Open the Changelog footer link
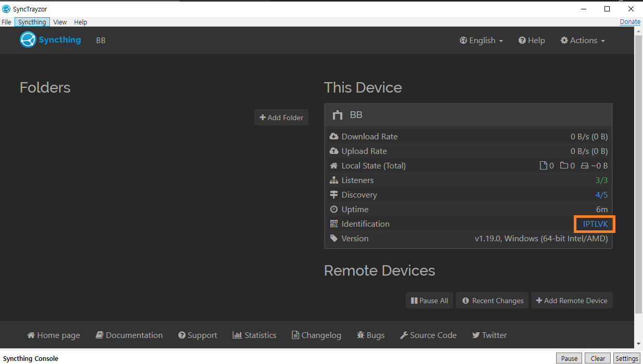This screenshot has width=643, height=364. (316, 335)
